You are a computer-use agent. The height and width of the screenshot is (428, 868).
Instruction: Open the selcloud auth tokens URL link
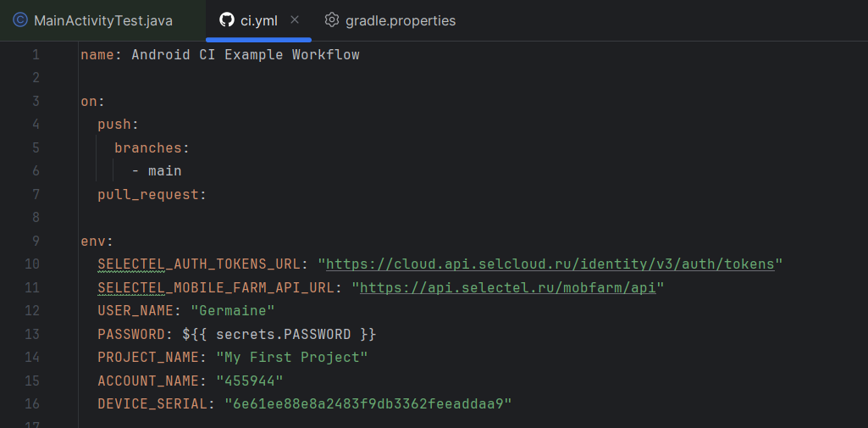coord(550,264)
